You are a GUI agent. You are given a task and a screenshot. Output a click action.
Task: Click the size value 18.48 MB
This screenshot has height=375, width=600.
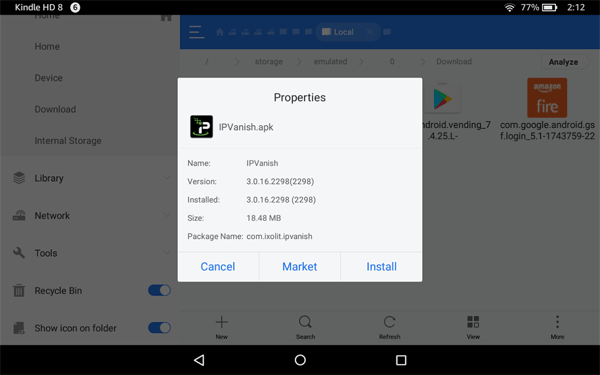pos(264,218)
